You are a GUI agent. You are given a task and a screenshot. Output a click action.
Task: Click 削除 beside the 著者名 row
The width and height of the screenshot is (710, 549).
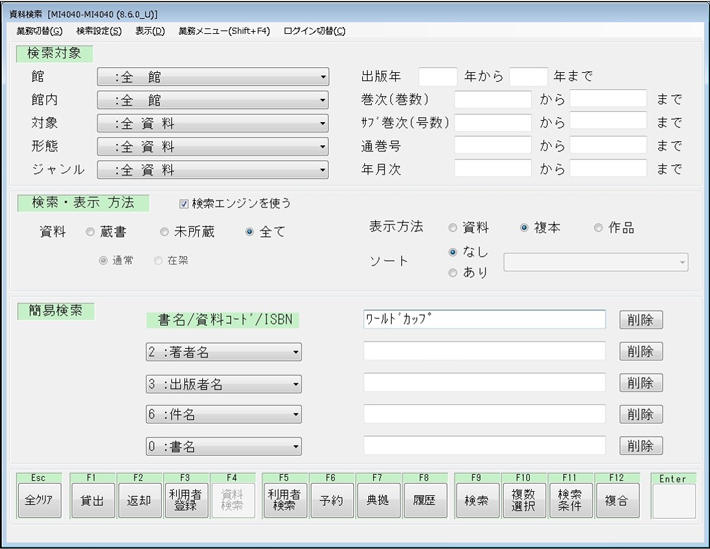[641, 352]
